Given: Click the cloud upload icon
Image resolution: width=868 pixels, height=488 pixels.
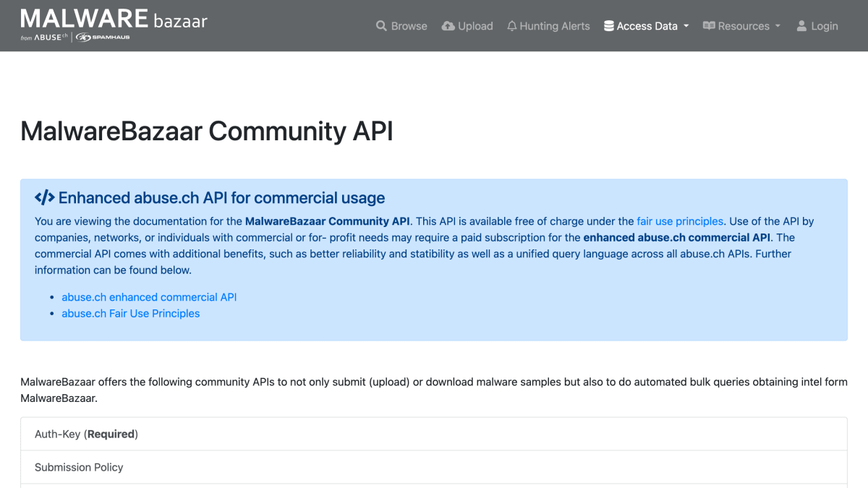Looking at the screenshot, I should tap(448, 26).
